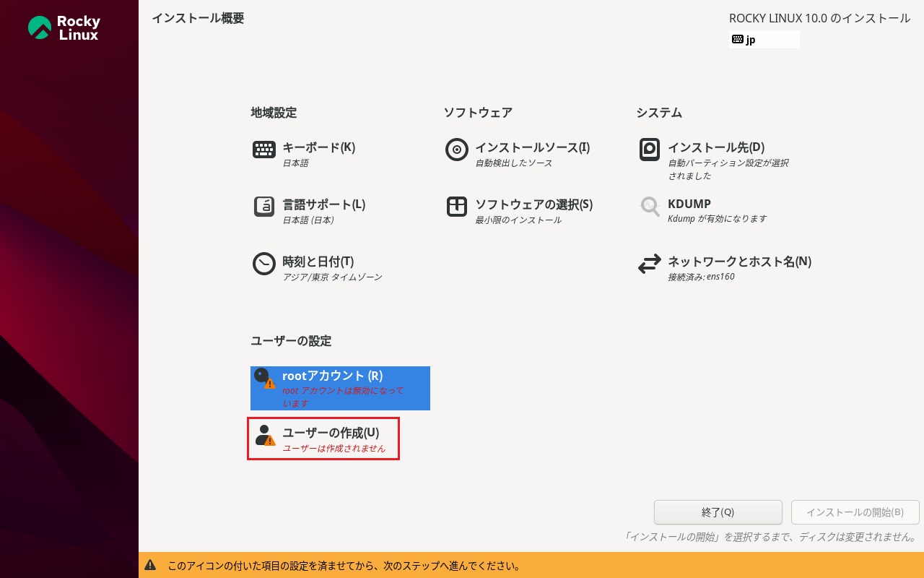Click the システム section heading

click(x=659, y=113)
